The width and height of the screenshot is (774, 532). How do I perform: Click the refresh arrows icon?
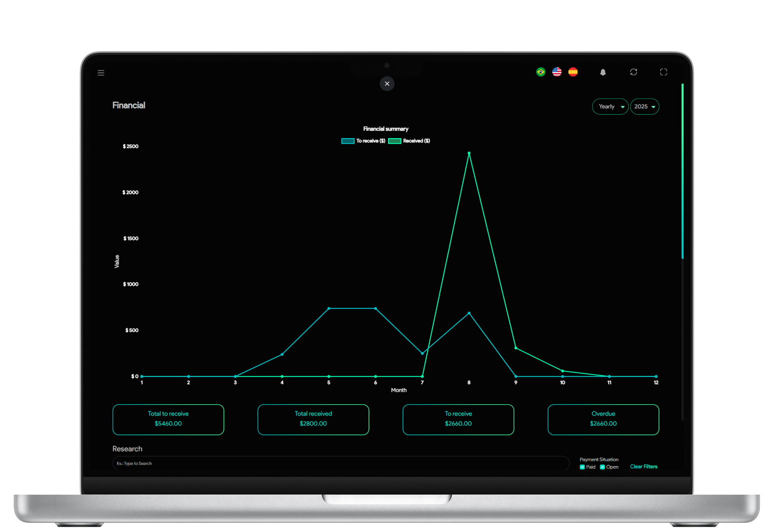(633, 72)
